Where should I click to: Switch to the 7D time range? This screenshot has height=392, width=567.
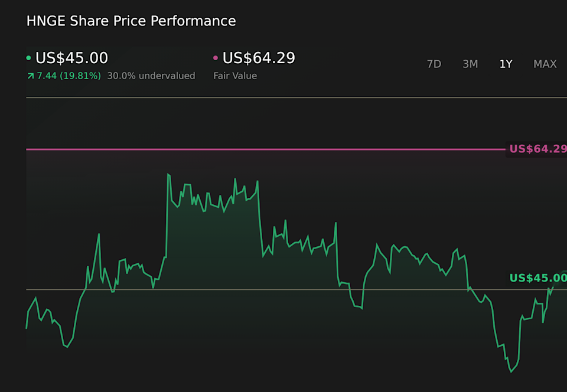click(434, 64)
